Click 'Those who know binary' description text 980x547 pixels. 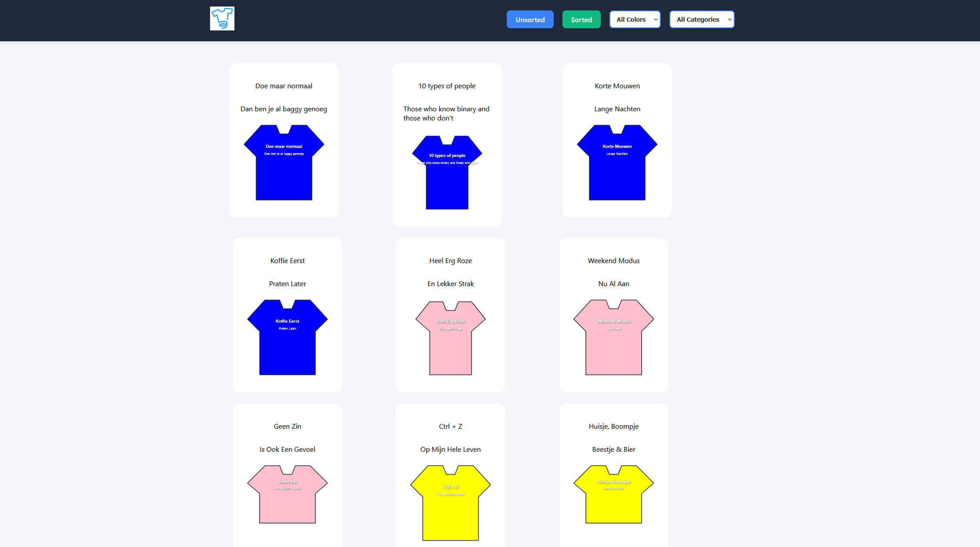coord(447,113)
